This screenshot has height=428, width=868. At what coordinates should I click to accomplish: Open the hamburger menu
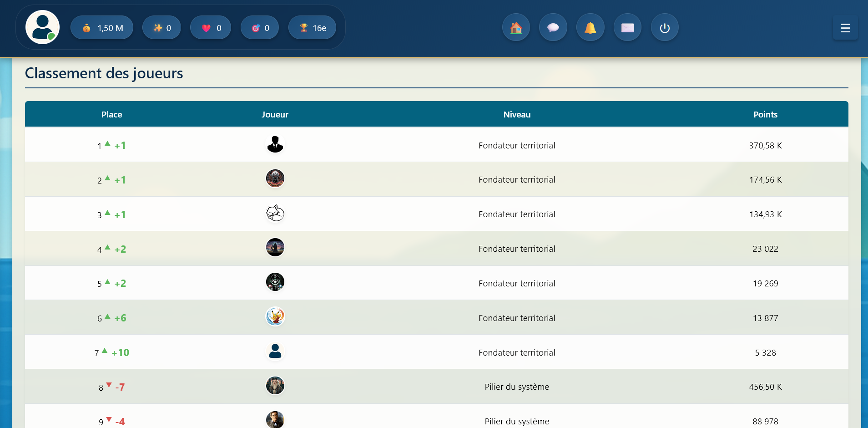(x=845, y=28)
